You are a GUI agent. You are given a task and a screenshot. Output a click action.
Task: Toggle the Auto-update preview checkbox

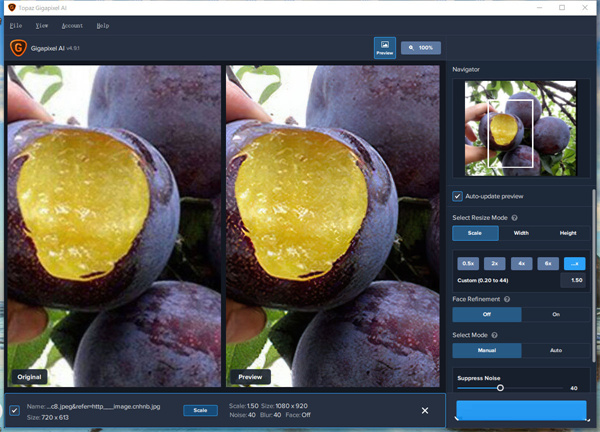(458, 196)
